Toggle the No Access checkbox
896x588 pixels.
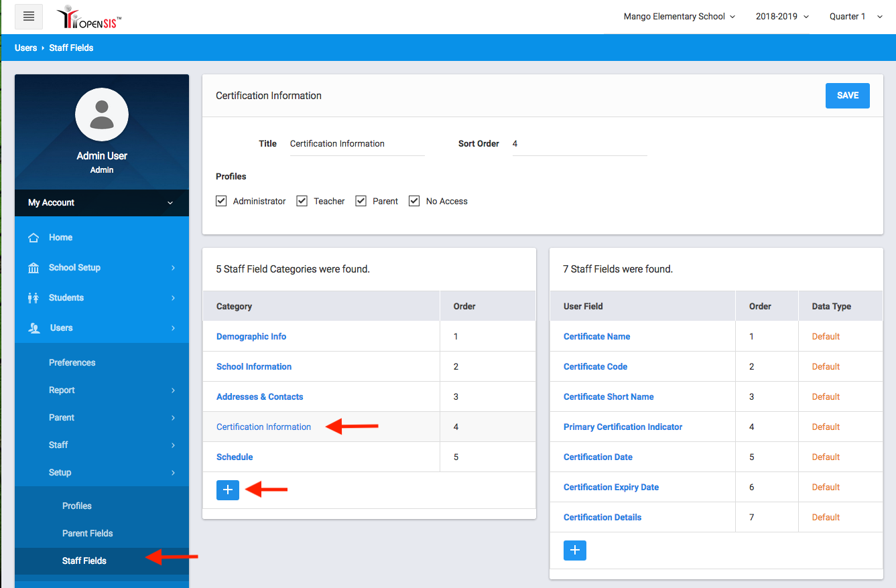414,201
